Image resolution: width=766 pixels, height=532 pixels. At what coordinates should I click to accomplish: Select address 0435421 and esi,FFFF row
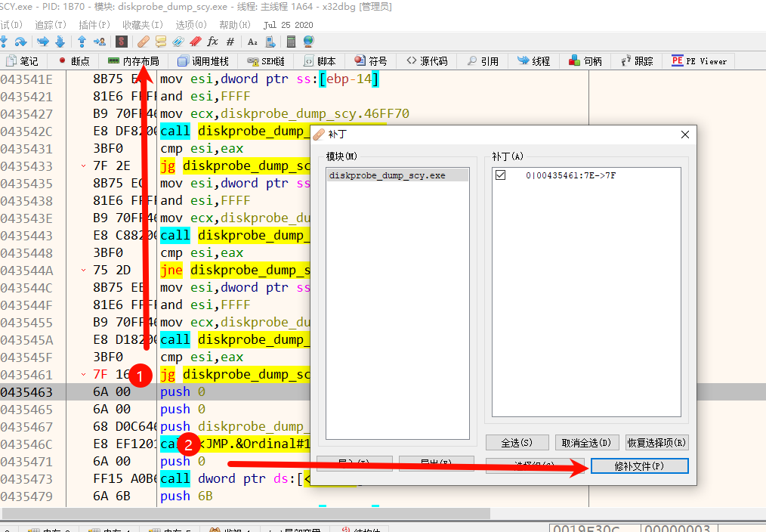(26, 97)
